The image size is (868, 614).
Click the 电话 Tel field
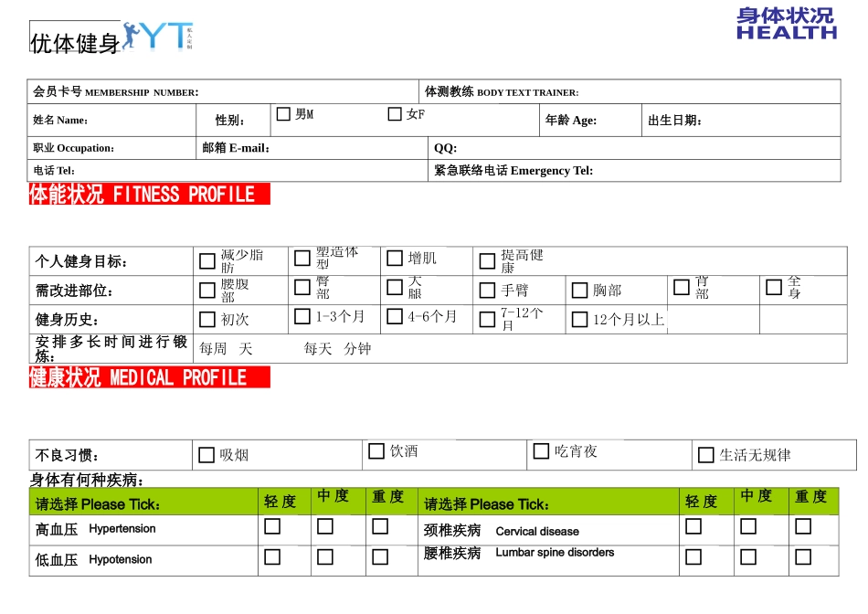228,171
